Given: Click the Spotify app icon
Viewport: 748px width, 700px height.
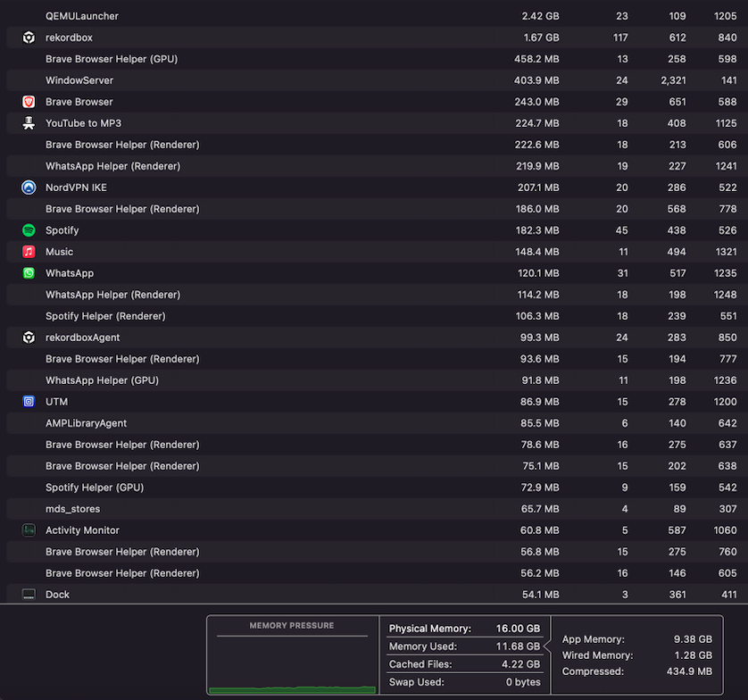Looking at the screenshot, I should pos(29,230).
